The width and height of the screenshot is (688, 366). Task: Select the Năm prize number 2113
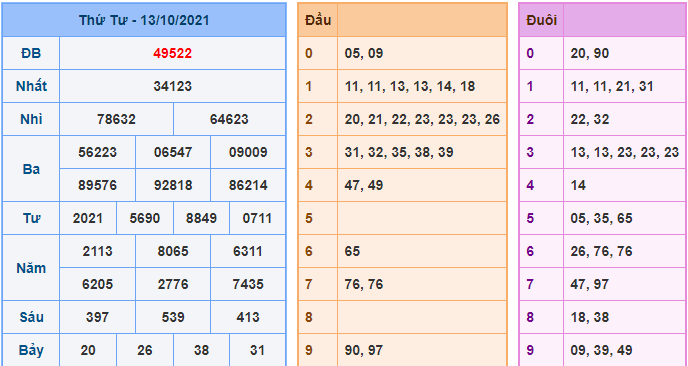97,251
